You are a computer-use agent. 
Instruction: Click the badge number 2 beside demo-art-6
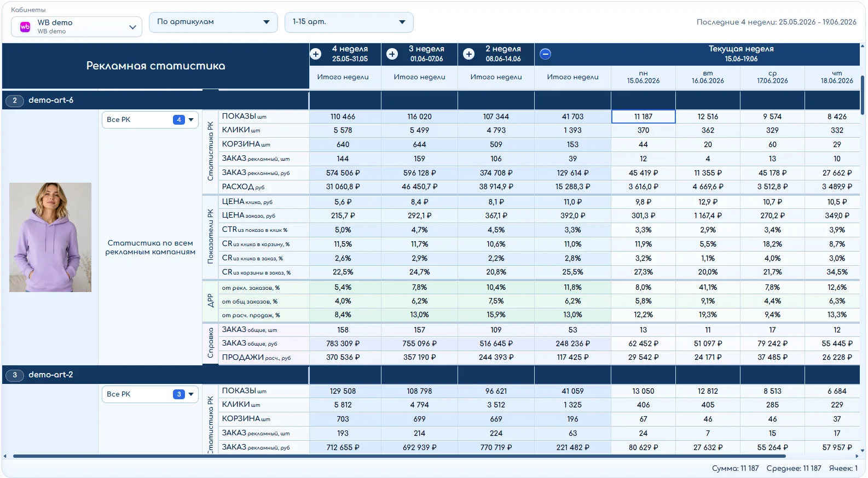(x=15, y=101)
